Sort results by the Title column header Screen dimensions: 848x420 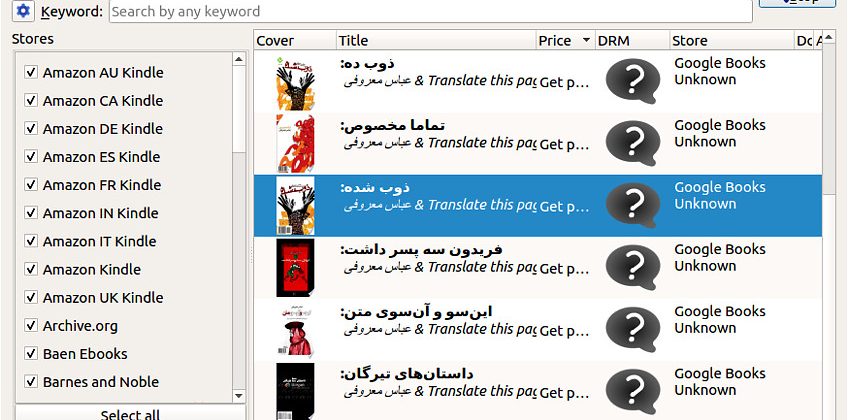(x=436, y=41)
